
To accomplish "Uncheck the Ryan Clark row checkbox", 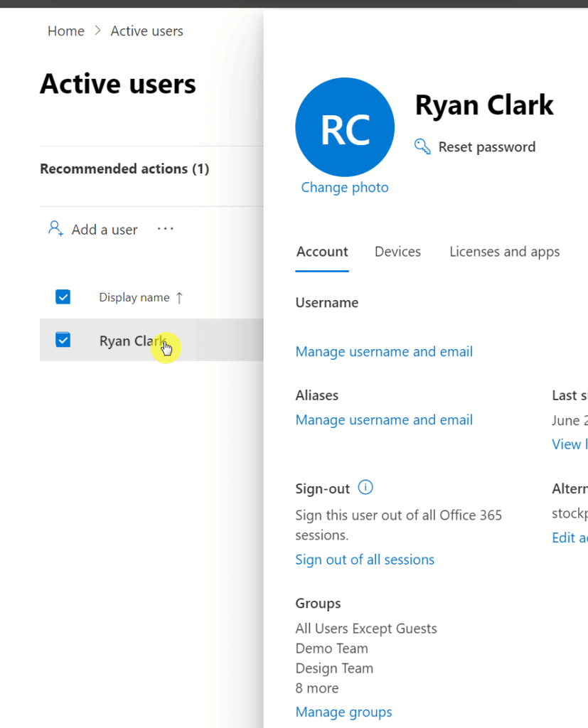I will [63, 340].
